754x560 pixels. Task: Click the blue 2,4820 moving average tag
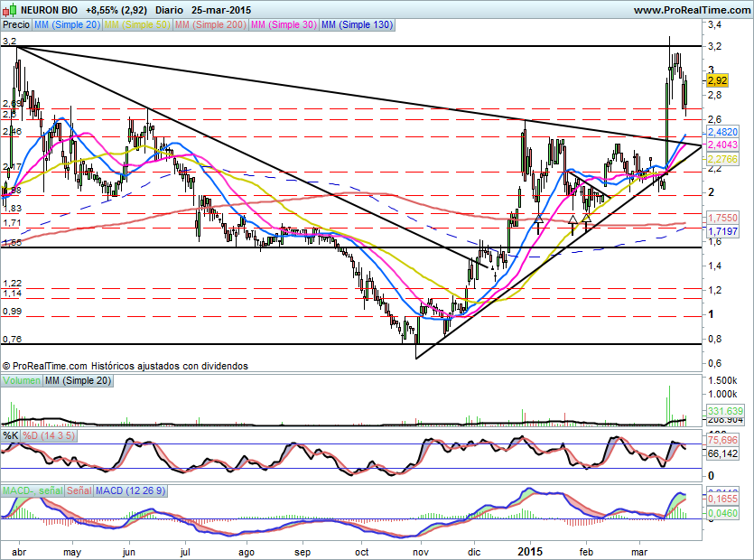(x=721, y=132)
